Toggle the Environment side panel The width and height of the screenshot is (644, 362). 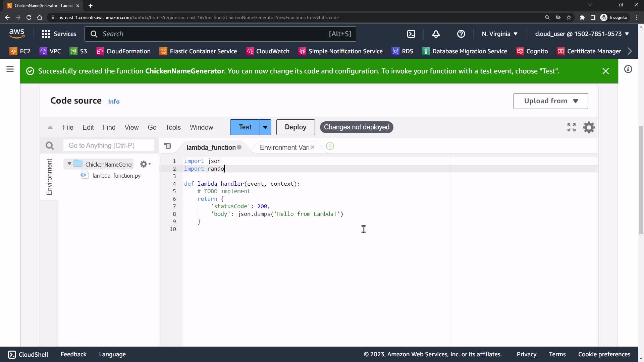[x=49, y=177]
